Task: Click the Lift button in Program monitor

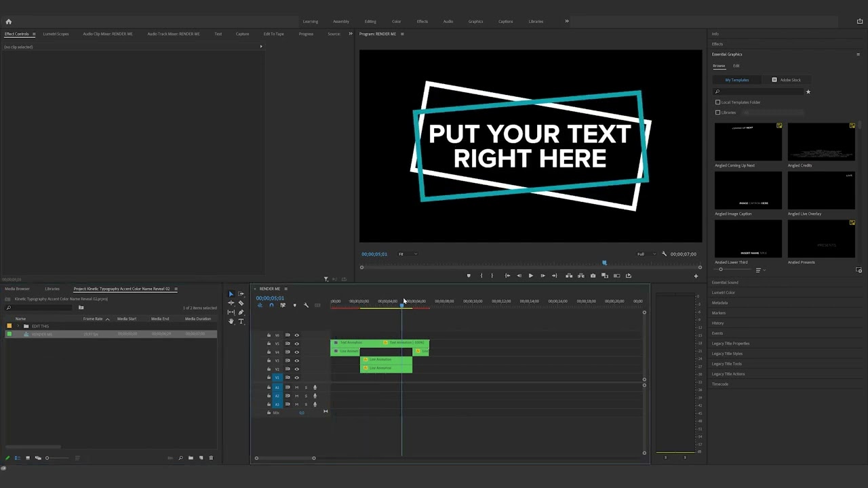Action: pos(569,276)
